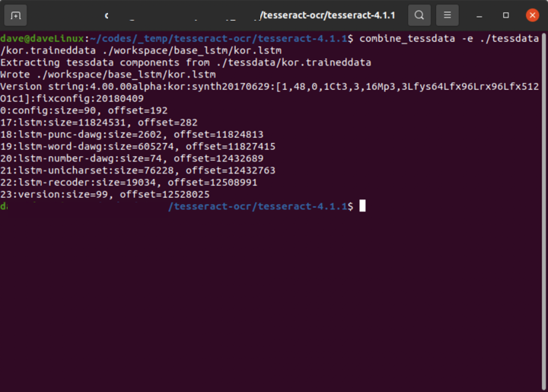
Task: Open the terminal search tool
Action: pos(419,15)
